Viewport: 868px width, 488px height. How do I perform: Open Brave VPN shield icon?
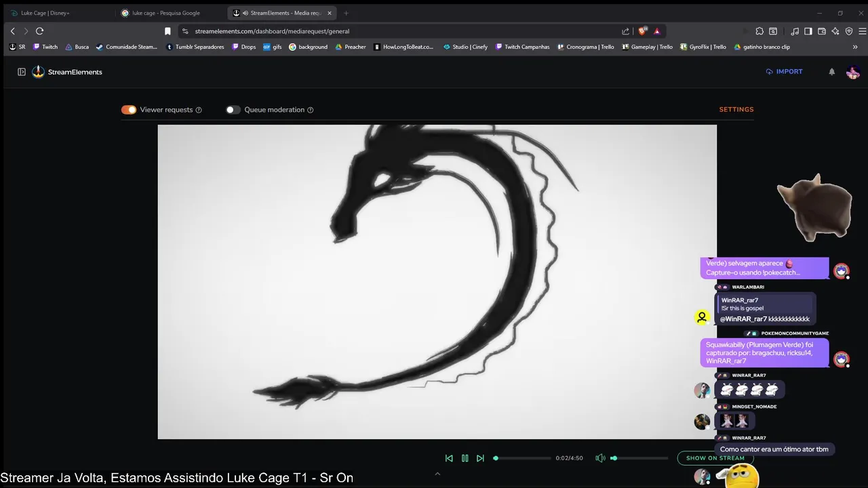coord(849,31)
